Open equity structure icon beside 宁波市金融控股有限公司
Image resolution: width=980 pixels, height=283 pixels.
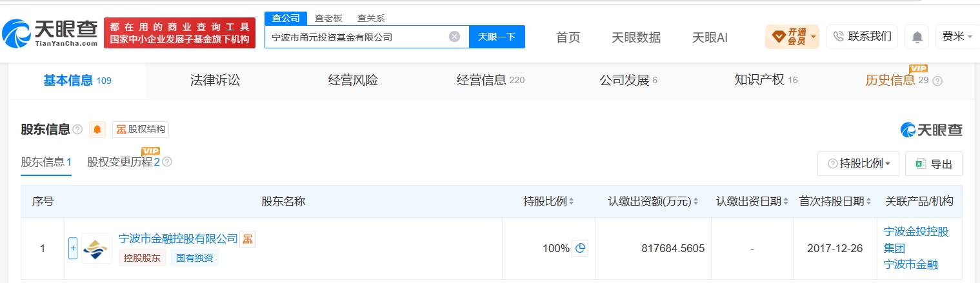248,239
